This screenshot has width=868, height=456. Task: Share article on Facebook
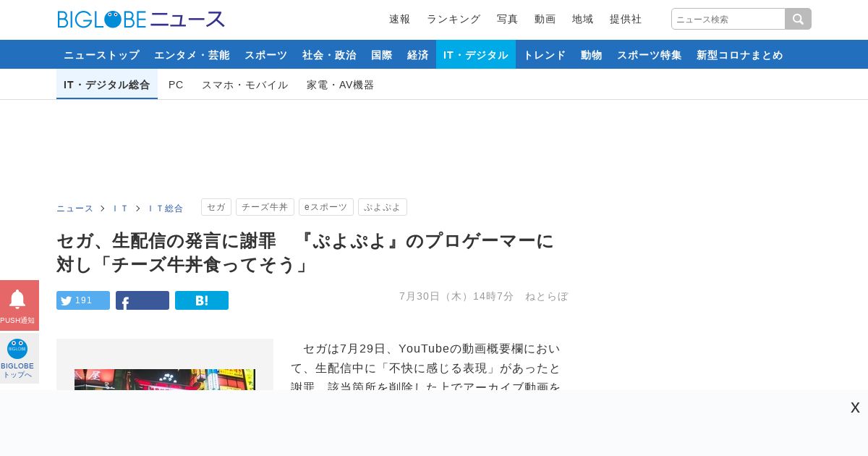tap(142, 300)
